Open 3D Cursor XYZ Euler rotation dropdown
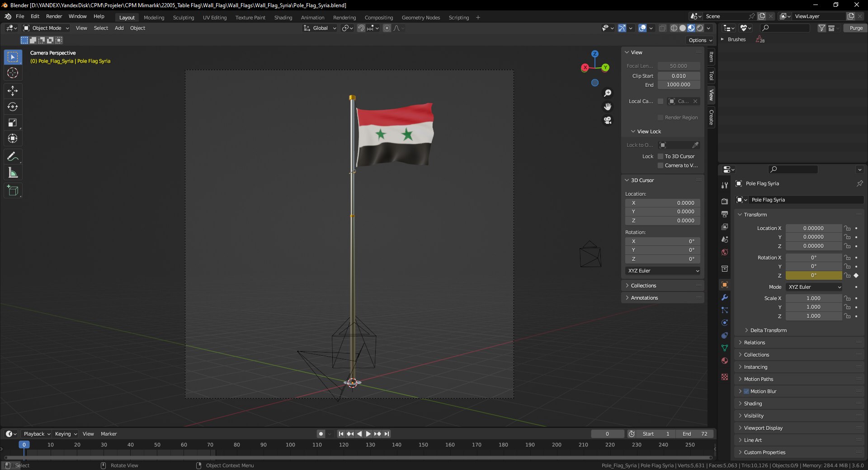This screenshot has height=470, width=868. (663, 271)
